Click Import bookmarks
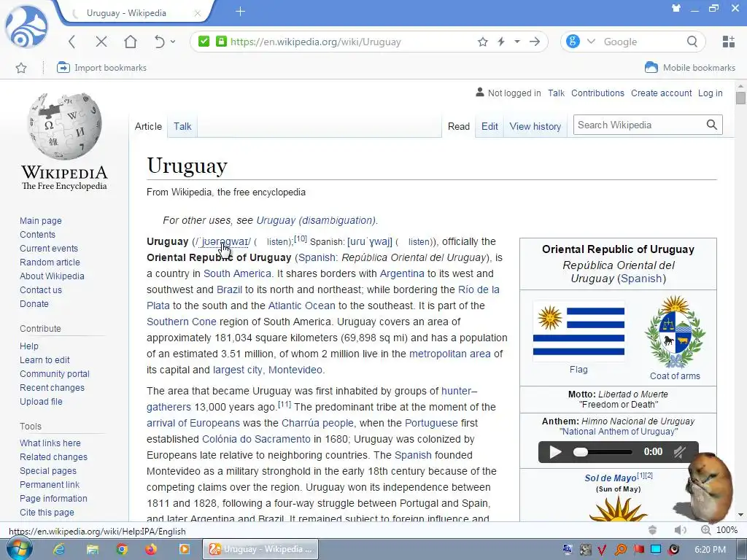Screen dimensions: 747x560 tap(101, 68)
